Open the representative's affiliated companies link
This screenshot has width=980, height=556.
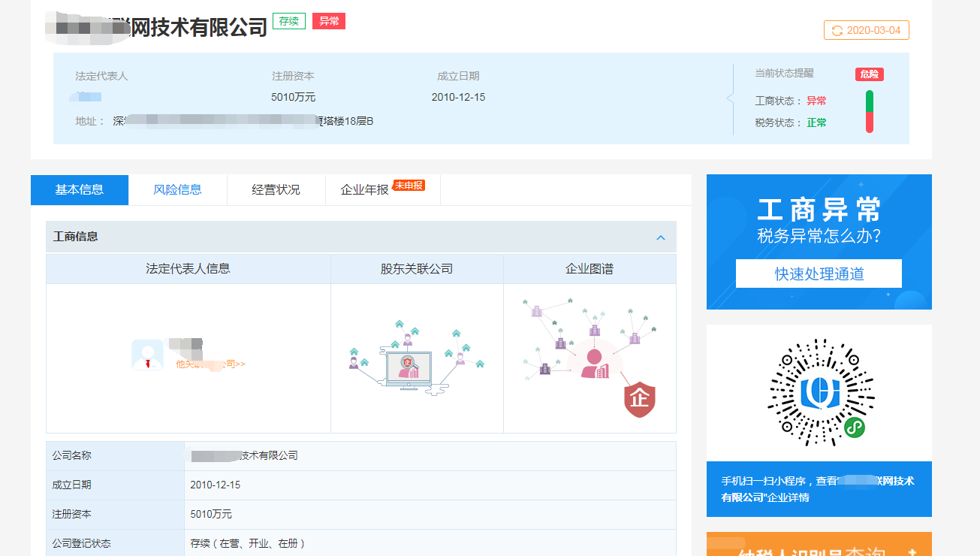tap(210, 364)
